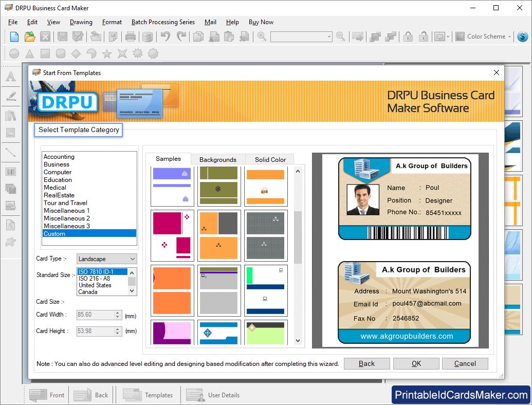Open the Card Type dropdown
Screen dimensions: 532x405
tap(106, 259)
